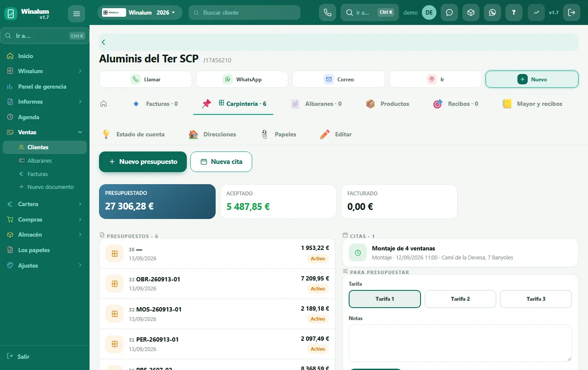Click the logout icon at top right
588x370 pixels.
pyautogui.click(x=572, y=12)
